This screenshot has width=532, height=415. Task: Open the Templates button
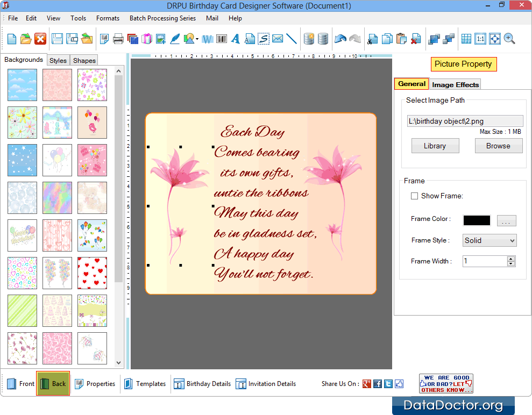pos(145,384)
